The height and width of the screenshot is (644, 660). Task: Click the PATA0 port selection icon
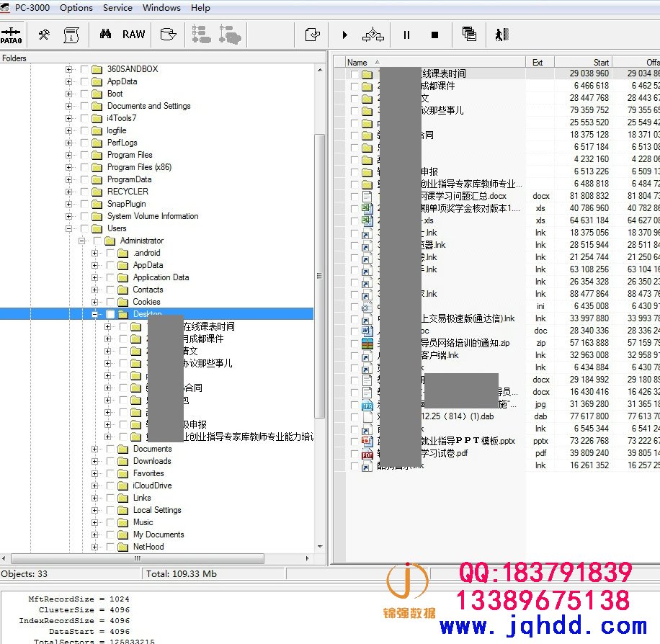point(12,35)
